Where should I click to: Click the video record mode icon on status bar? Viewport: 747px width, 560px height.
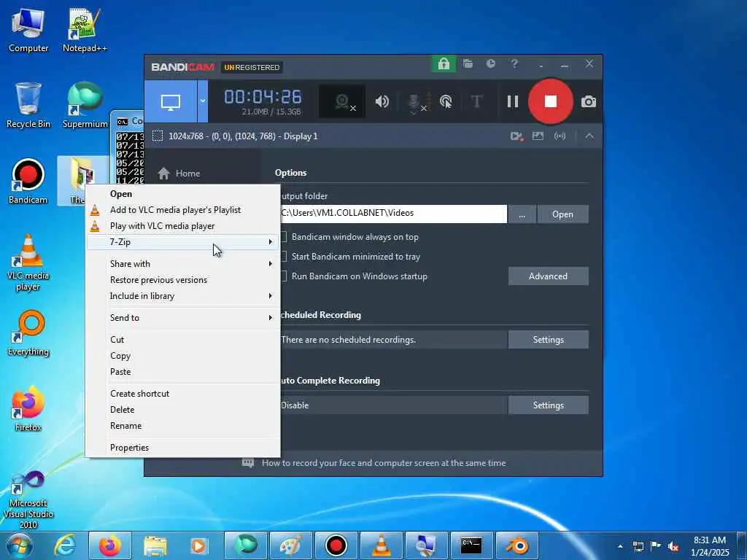(517, 136)
